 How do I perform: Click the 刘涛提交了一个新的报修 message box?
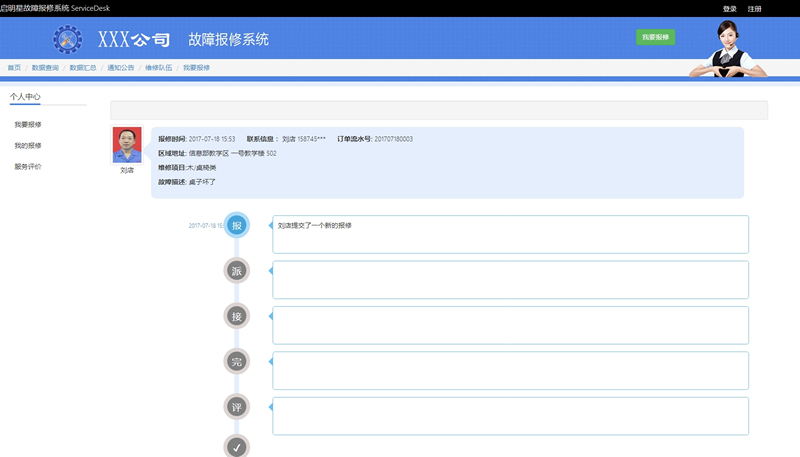tap(510, 234)
